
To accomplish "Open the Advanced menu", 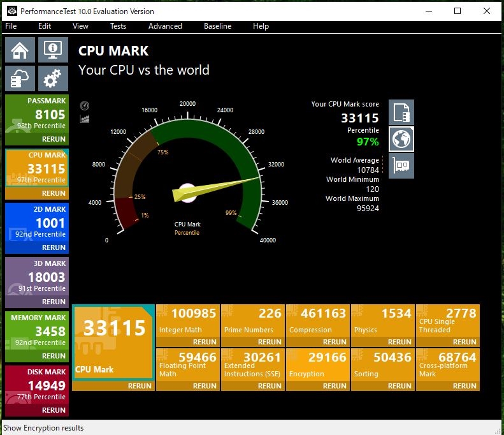I will pyautogui.click(x=165, y=26).
